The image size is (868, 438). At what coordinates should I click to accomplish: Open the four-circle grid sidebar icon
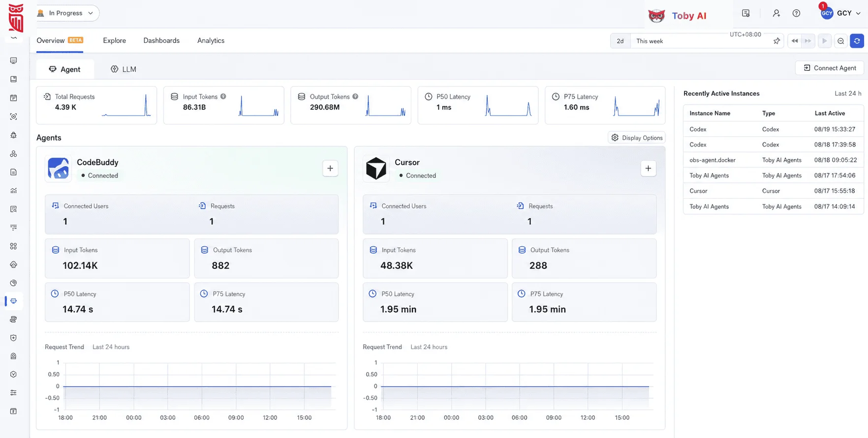coord(14,246)
